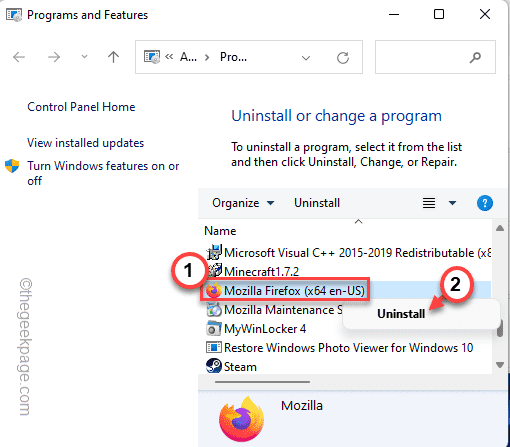Open the Organize dropdown menu
The width and height of the screenshot is (510, 447).
(x=243, y=203)
